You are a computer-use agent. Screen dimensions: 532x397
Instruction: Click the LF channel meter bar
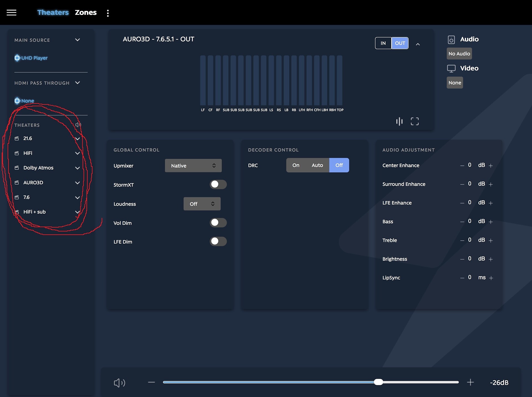pos(203,80)
